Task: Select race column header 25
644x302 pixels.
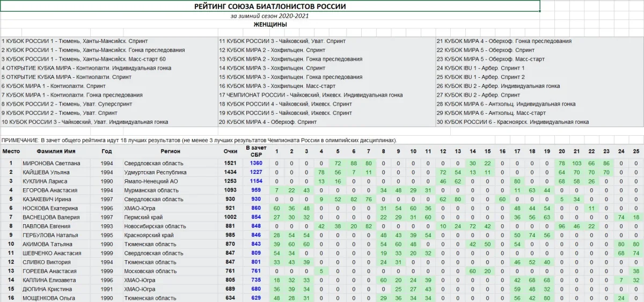Action: [x=636, y=151]
